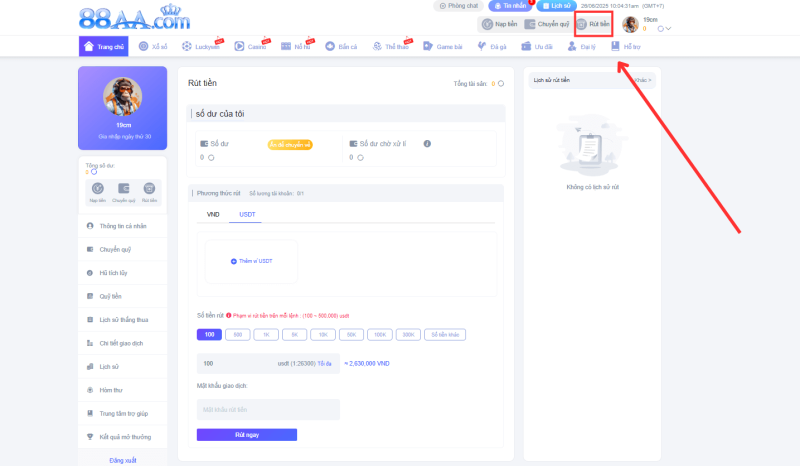Click the sidebar profile avatar
Image resolution: width=800 pixels, height=466 pixels.
(122, 96)
